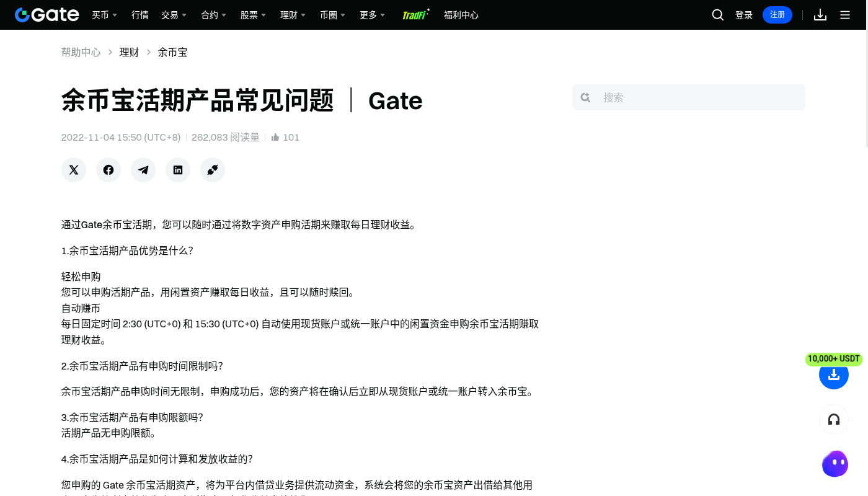Expand the 股票 dropdown menu
The height and width of the screenshot is (496, 868).
pos(253,15)
